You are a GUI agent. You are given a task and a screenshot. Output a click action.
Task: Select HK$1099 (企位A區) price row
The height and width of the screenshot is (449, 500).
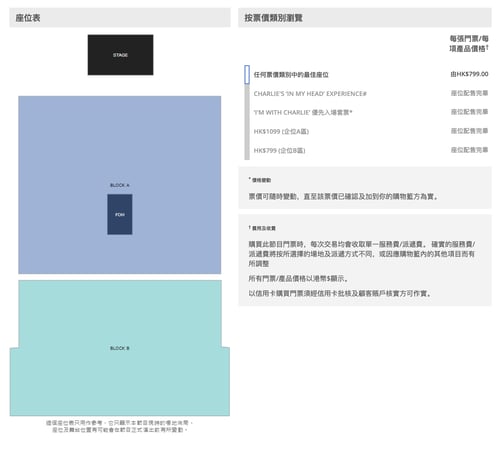tap(367, 131)
